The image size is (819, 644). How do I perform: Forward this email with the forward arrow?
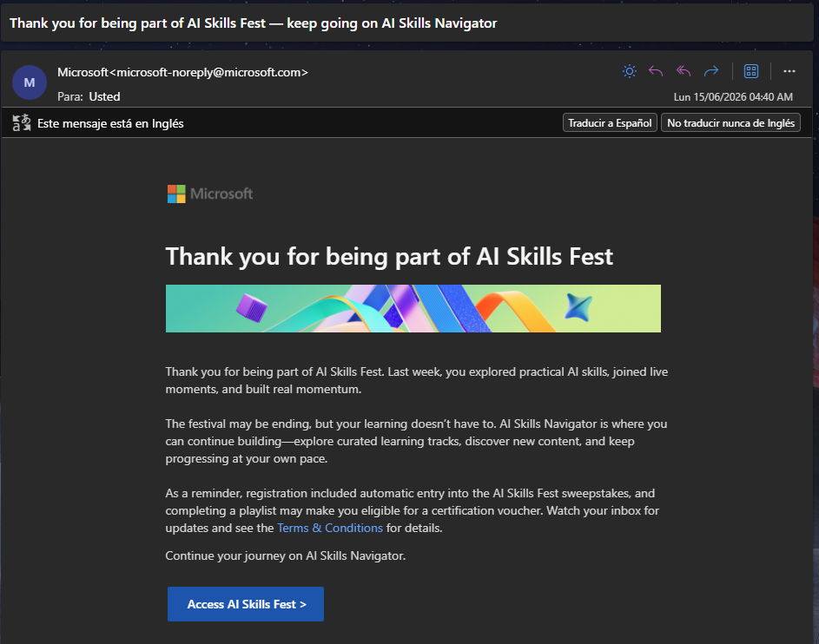(x=711, y=71)
